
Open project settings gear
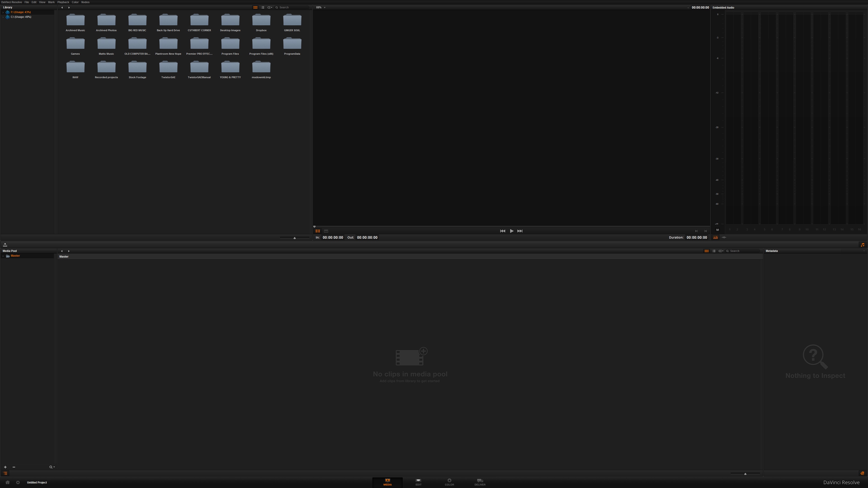pyautogui.click(x=18, y=482)
